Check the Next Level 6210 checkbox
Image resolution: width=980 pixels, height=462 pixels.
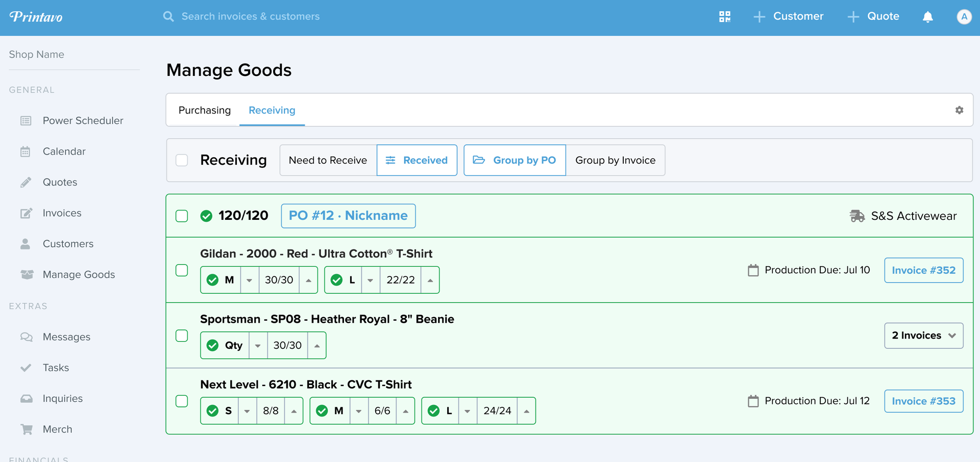click(x=182, y=401)
